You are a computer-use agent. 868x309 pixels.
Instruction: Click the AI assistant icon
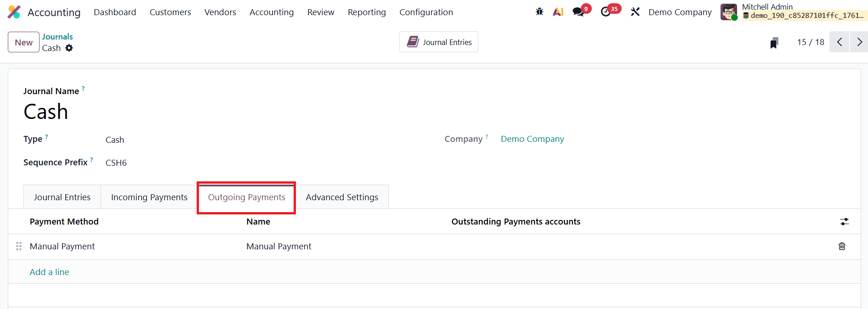click(558, 12)
